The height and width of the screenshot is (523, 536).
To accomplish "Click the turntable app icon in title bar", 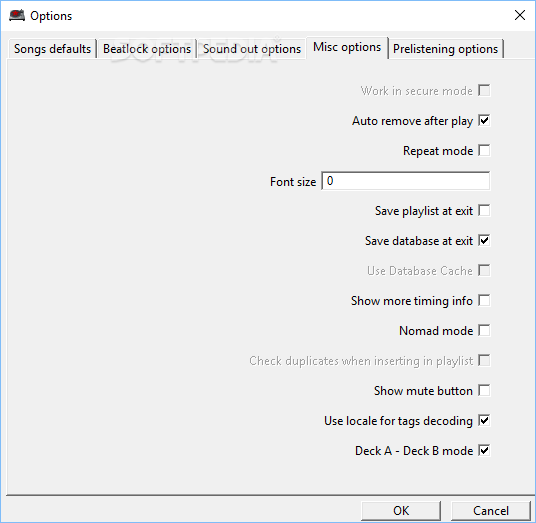I will 17,15.
